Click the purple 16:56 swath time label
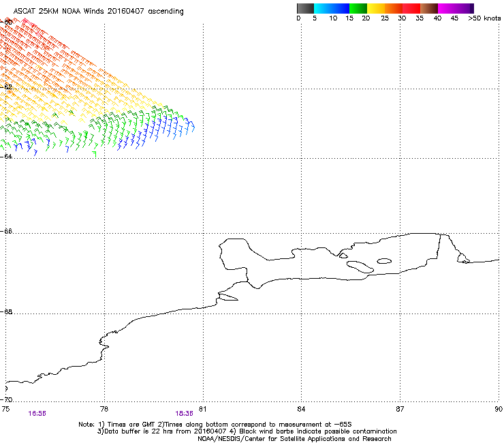 [x=37, y=414]
